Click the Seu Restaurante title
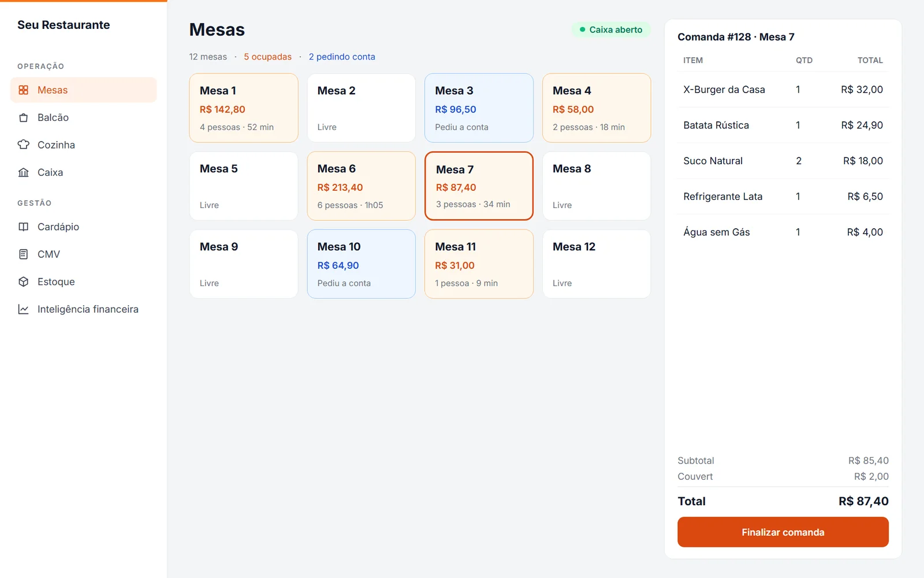 pyautogui.click(x=64, y=25)
